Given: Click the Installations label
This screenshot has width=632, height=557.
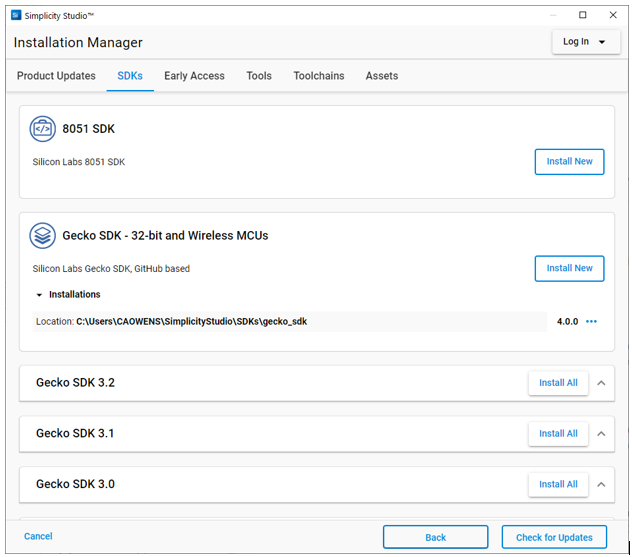Looking at the screenshot, I should 75,295.
